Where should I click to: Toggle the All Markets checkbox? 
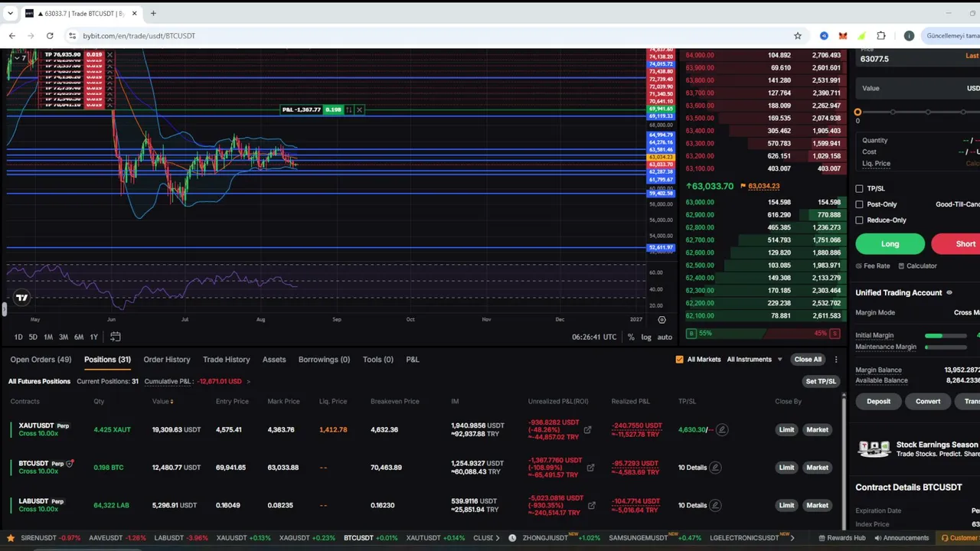(x=679, y=360)
